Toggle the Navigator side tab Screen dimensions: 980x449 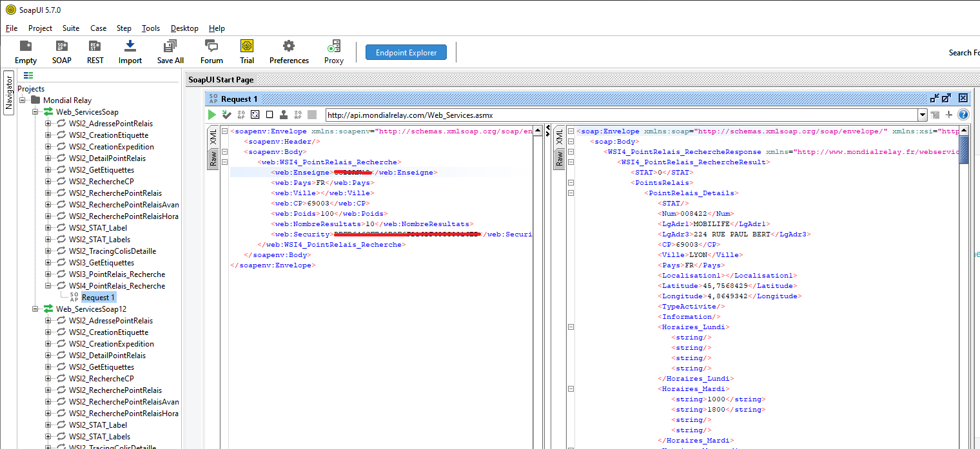(9, 93)
